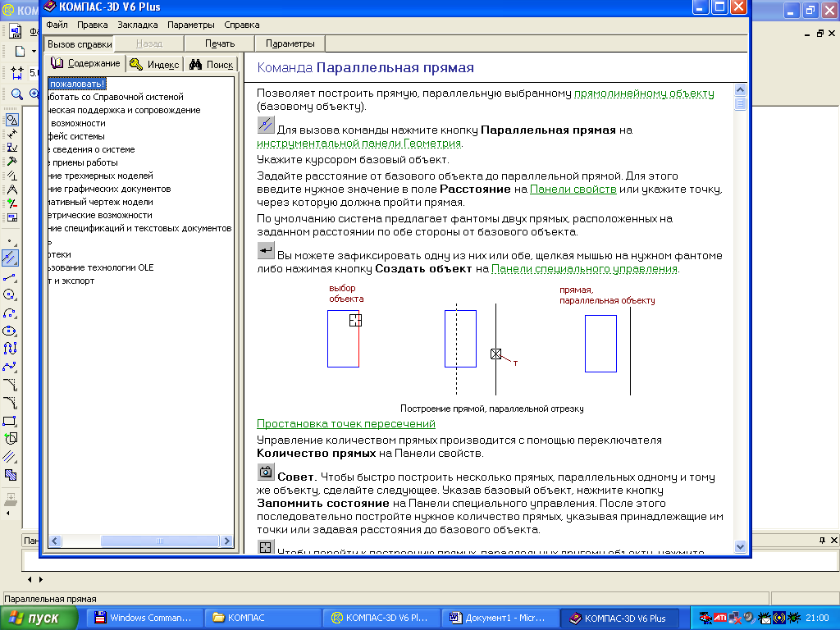The image size is (840, 630).
Task: Select the Line segment tool
Action: click(10, 277)
